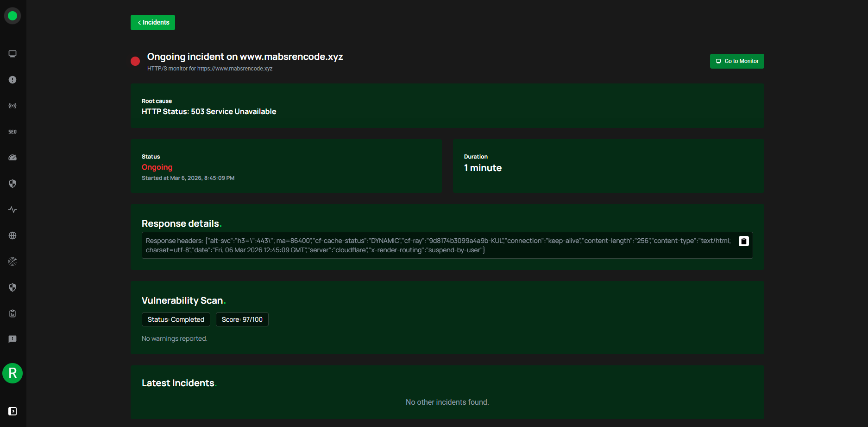Collapse the sidebar using the bottom arrow icon
Image resolution: width=868 pixels, height=427 pixels.
(13, 411)
